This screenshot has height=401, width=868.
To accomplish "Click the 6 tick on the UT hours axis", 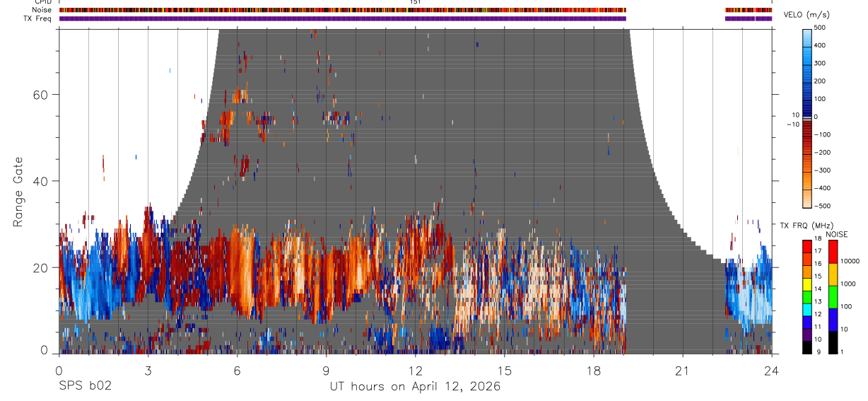I will [237, 371].
